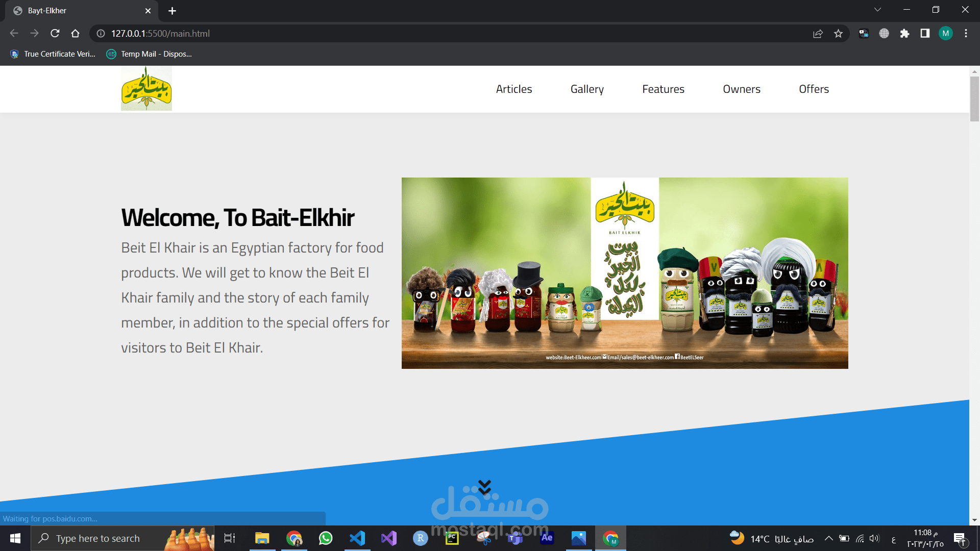
Task: Open After Effects from the taskbar
Action: pos(547,538)
